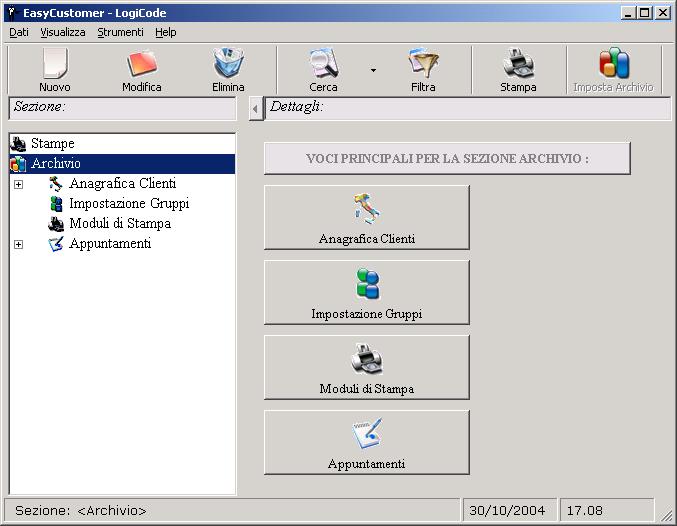Click the Stampa printer toolbar icon

518,65
